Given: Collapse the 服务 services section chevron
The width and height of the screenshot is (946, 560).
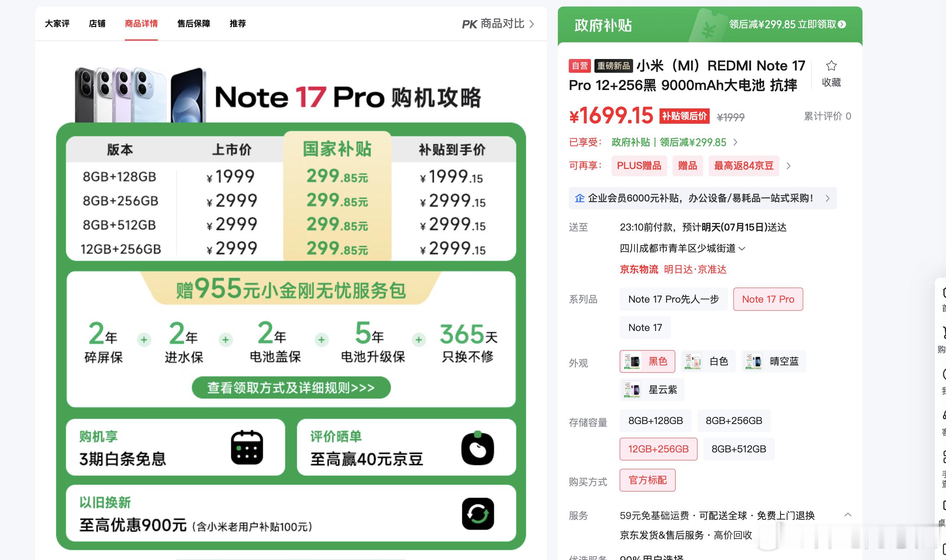Looking at the screenshot, I should [848, 515].
